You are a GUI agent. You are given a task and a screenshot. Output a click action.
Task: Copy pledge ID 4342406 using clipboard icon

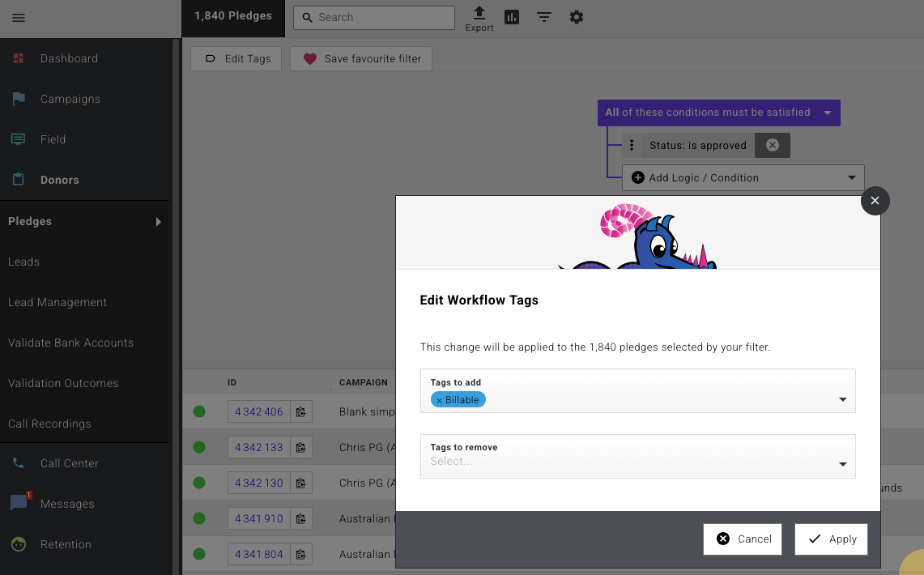pos(300,411)
